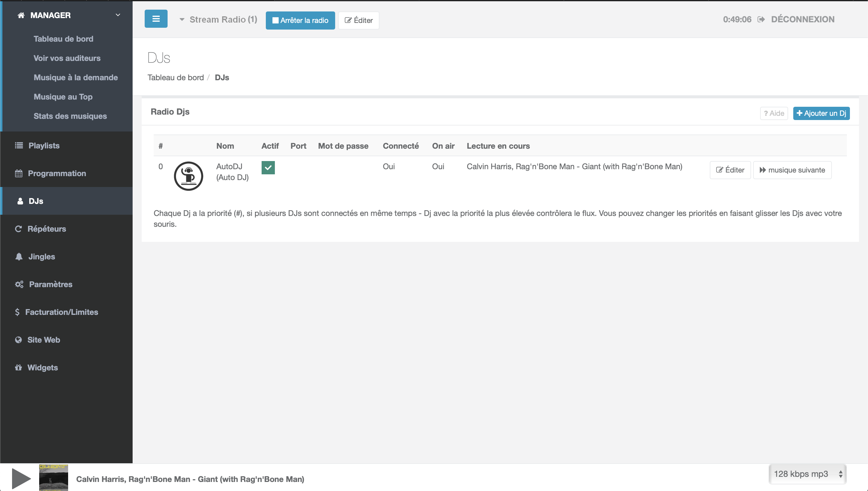868x491 pixels.
Task: Click Arrêter la radio button
Action: point(300,20)
